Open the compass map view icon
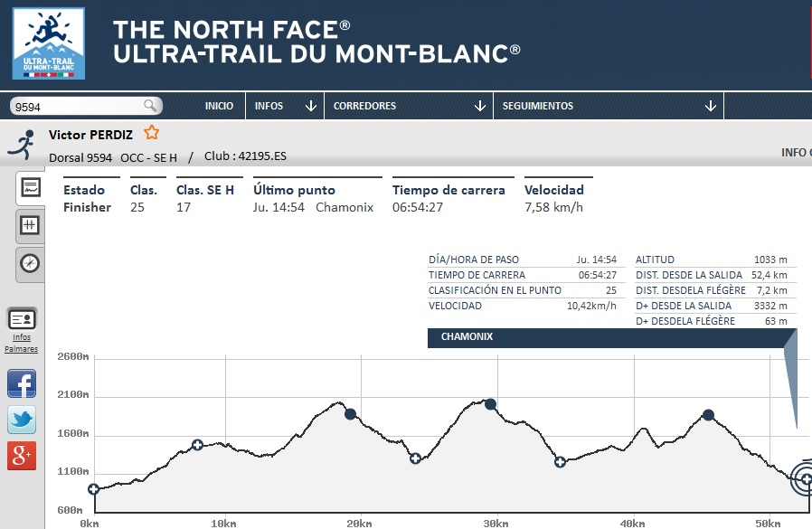812x529 pixels. coord(30,263)
